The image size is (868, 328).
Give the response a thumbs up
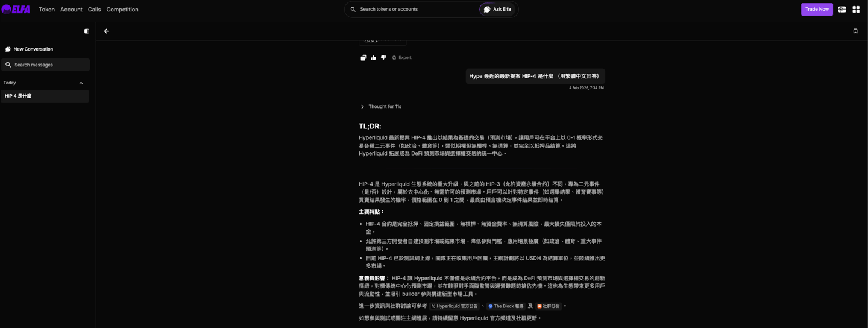point(373,58)
